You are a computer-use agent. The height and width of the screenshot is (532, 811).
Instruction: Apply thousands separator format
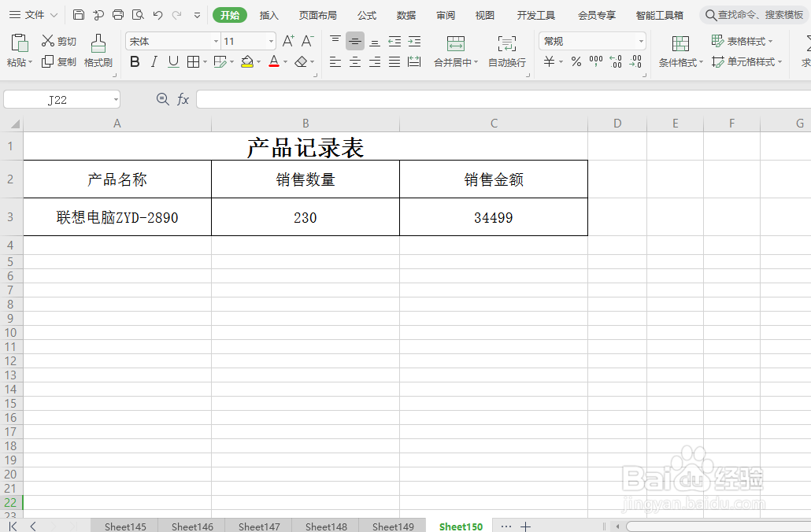pyautogui.click(x=596, y=62)
